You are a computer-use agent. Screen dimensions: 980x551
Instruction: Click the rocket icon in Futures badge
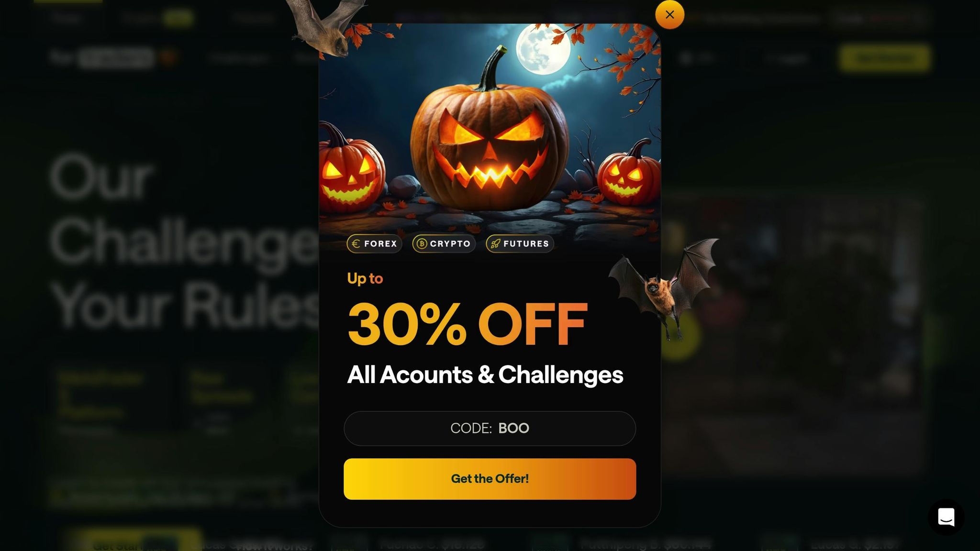coord(495,243)
